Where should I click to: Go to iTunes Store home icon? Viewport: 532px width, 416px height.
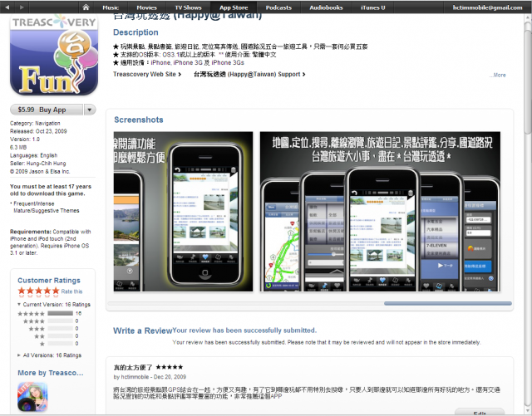(86, 7)
